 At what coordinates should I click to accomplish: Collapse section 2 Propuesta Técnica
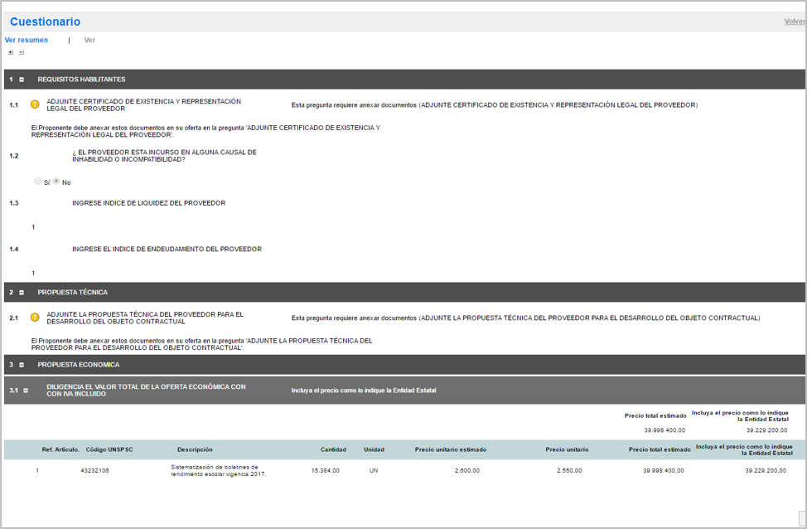(22, 293)
